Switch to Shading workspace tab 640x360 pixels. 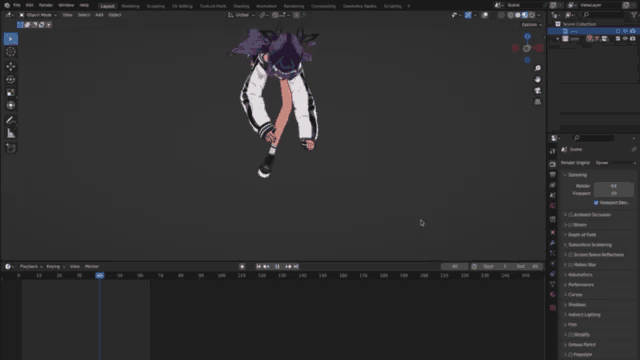(241, 6)
